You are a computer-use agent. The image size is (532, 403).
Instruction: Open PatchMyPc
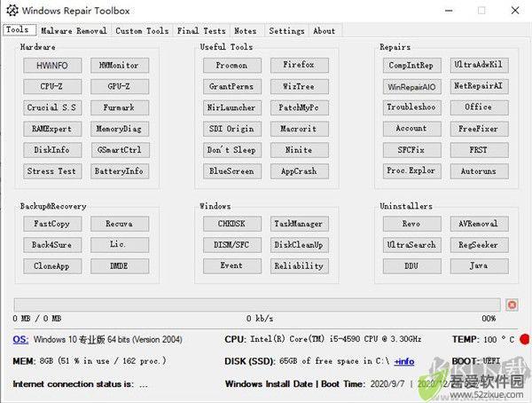[300, 107]
